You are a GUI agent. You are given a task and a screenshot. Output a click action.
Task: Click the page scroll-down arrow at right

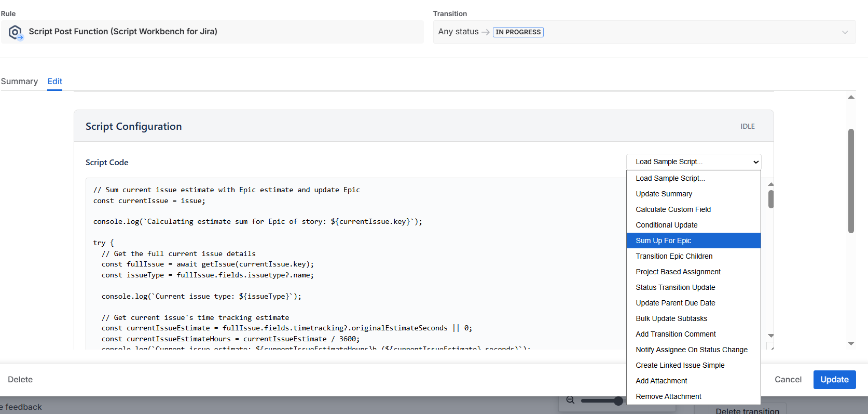pos(851,343)
